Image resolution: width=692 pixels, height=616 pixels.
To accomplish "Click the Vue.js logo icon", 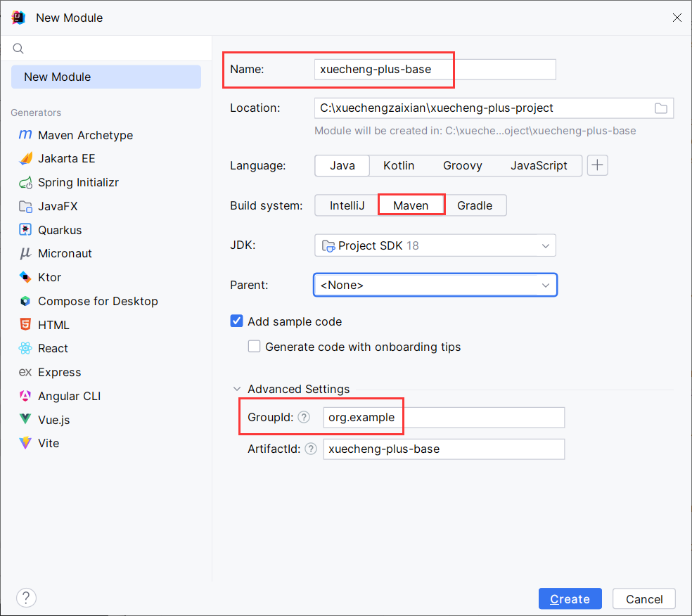I will tap(25, 419).
